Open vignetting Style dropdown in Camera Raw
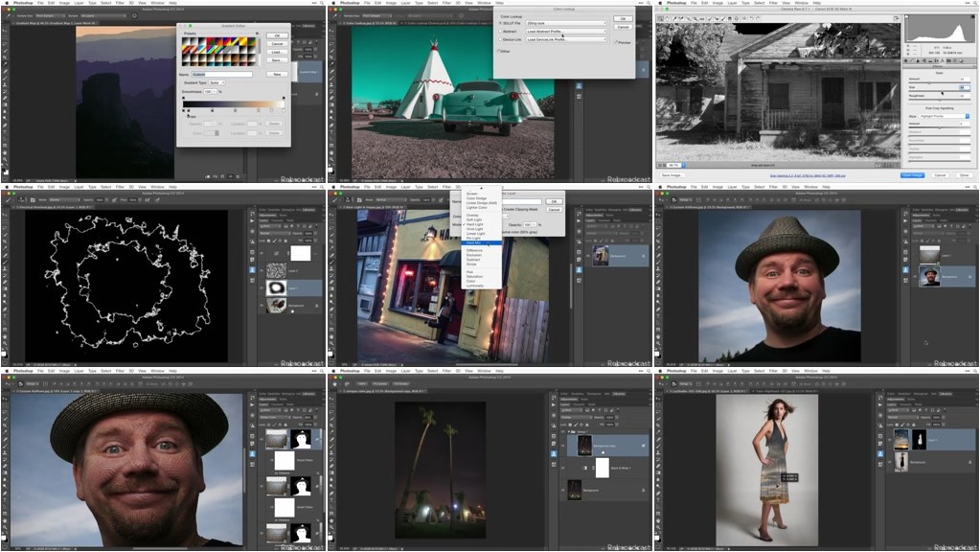This screenshot has height=552, width=980. tap(945, 116)
